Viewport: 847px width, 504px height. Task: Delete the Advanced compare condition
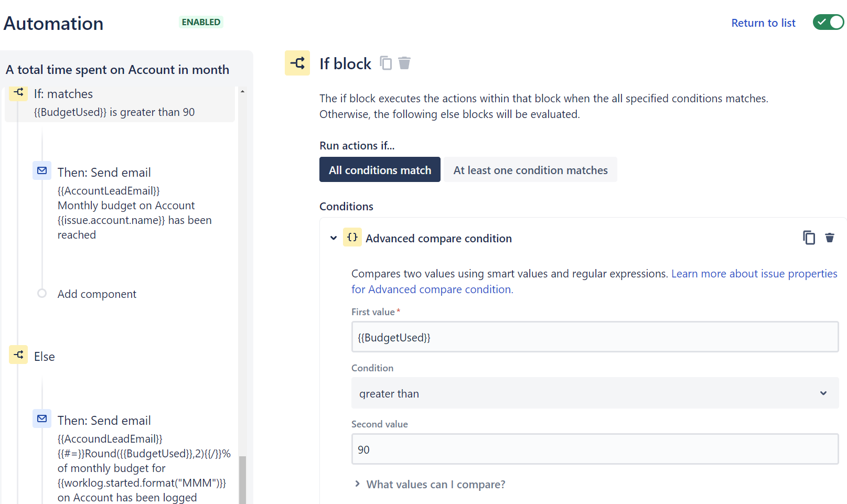coord(830,238)
